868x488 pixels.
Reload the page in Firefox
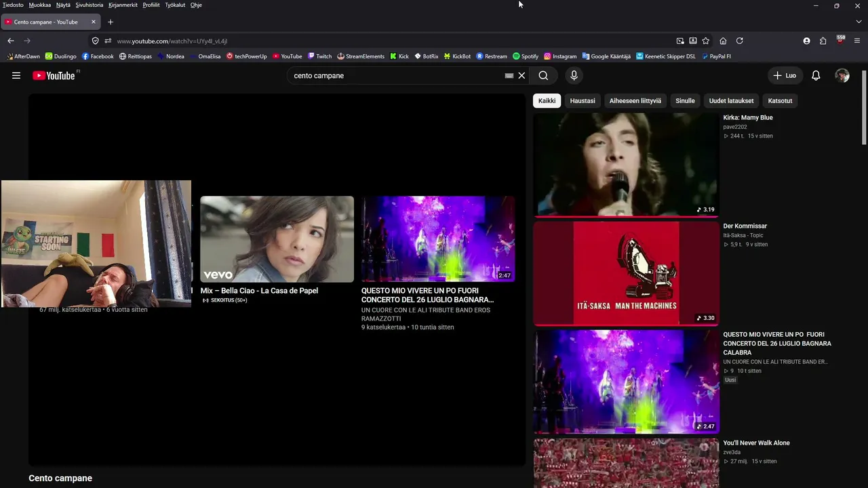[x=740, y=41]
